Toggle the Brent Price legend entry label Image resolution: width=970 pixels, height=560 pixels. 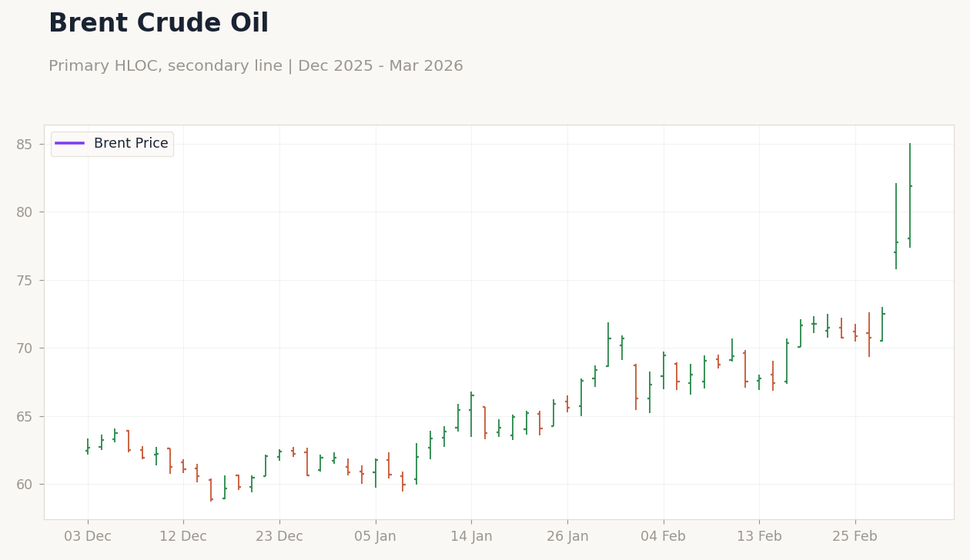tap(131, 144)
